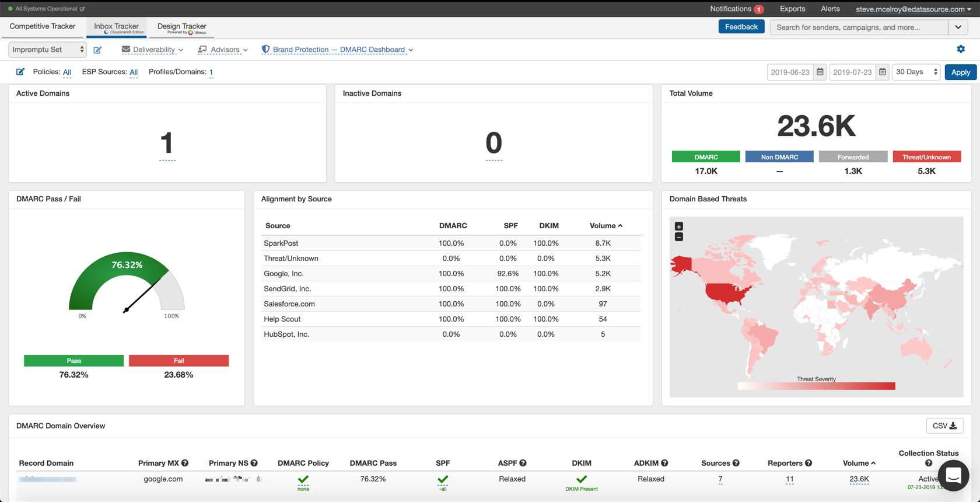Click the DMARC policy checkmark
This screenshot has width=980, height=502.
303,480
